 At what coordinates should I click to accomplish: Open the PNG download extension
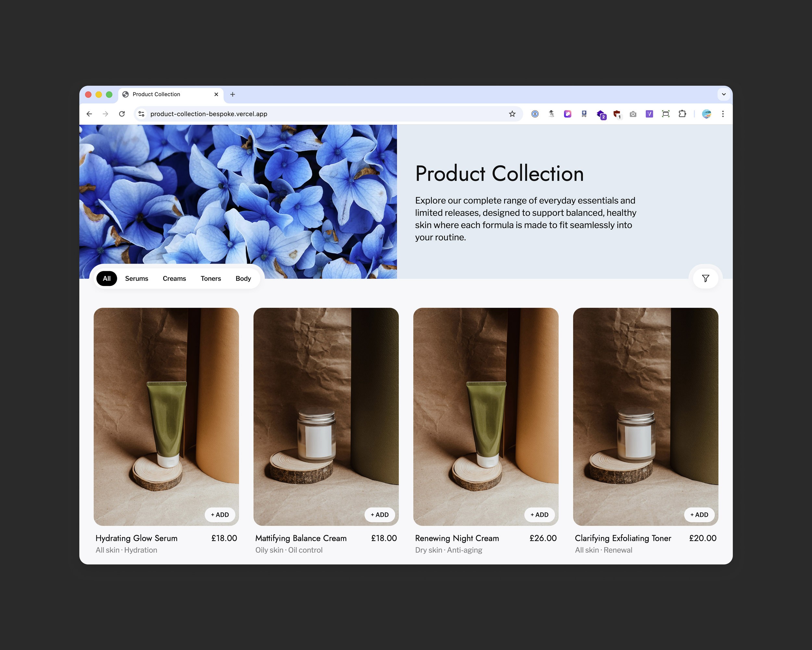[x=584, y=114]
